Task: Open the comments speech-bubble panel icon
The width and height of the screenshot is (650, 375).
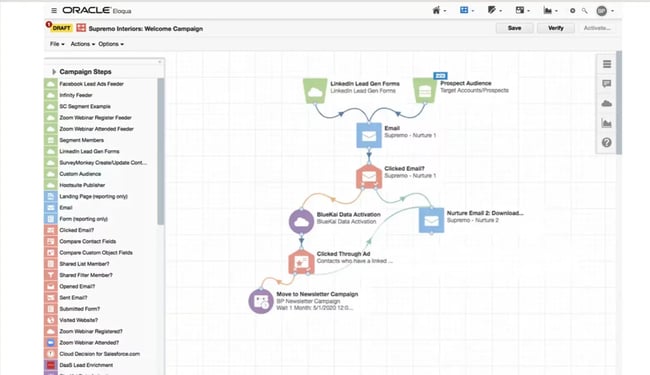Action: point(607,84)
